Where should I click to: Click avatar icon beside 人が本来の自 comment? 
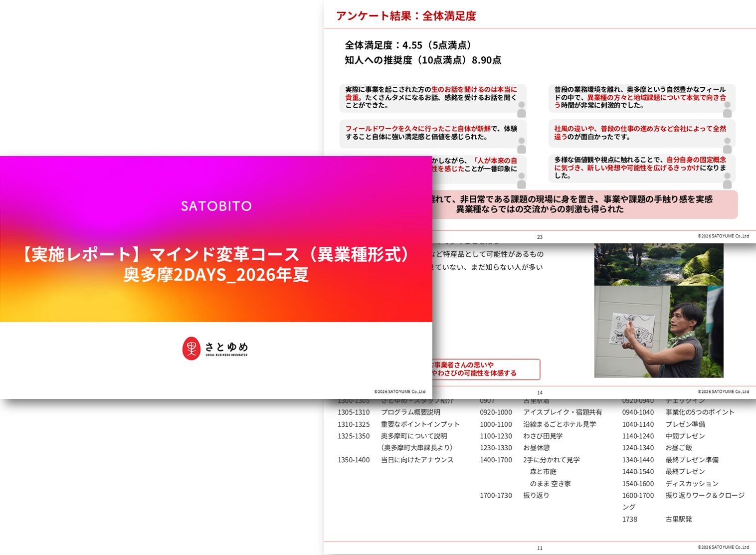(x=522, y=180)
